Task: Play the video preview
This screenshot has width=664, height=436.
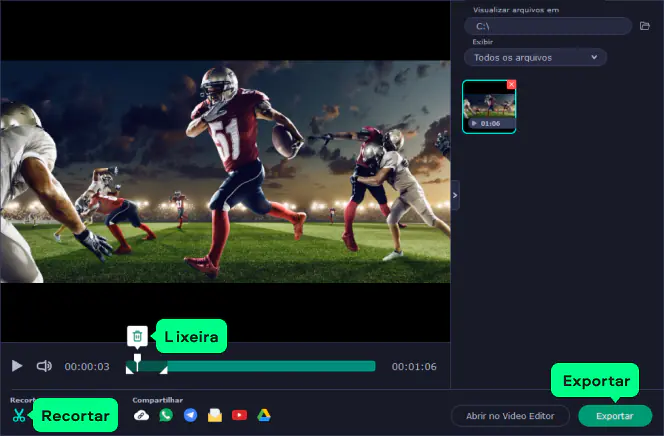Action: coord(17,366)
